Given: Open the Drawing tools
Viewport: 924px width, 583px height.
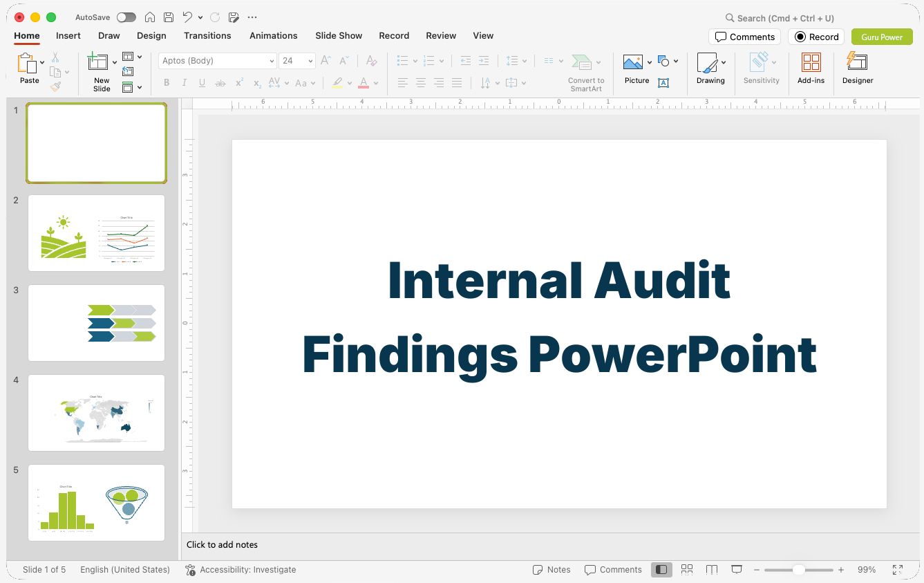Looking at the screenshot, I should (x=710, y=69).
